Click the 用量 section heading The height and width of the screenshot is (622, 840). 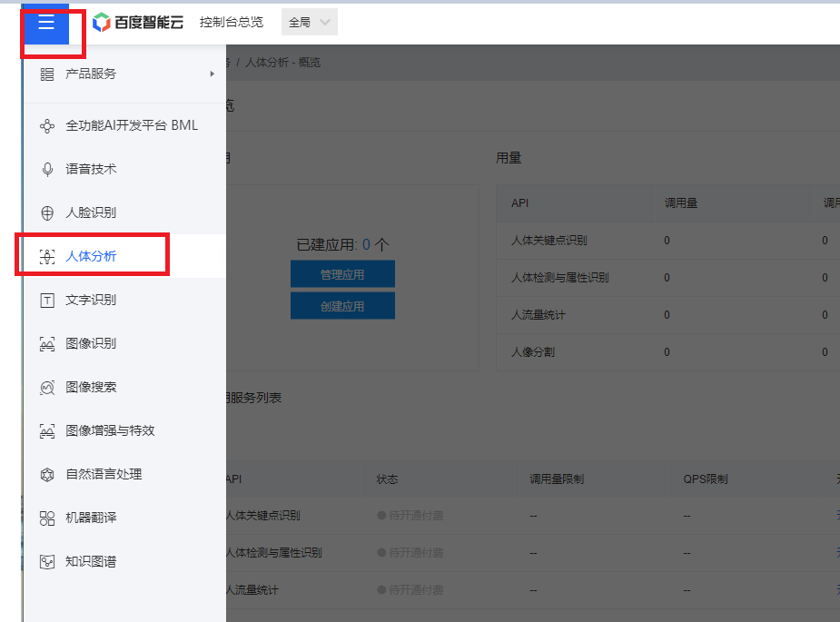click(509, 158)
